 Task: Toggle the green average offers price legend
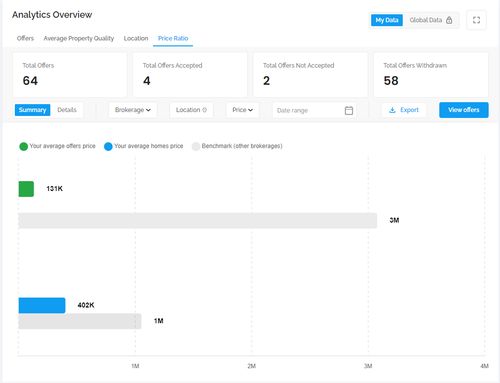[x=23, y=146]
